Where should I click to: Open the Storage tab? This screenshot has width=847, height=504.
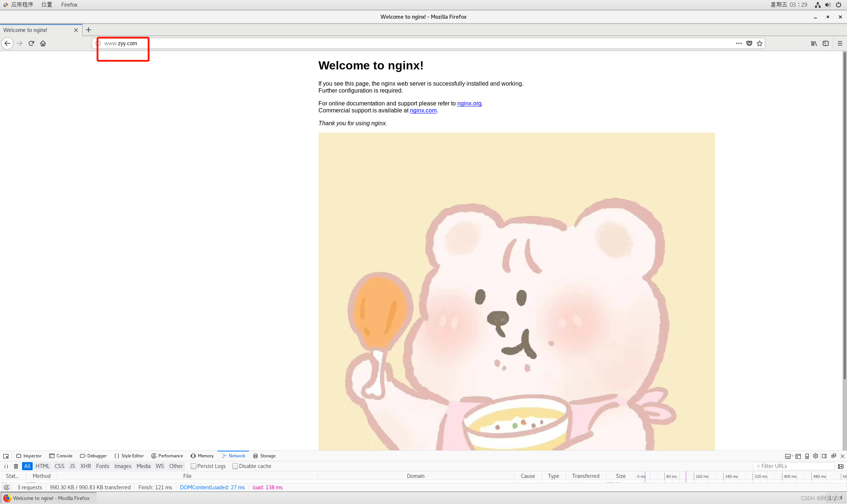coord(264,456)
